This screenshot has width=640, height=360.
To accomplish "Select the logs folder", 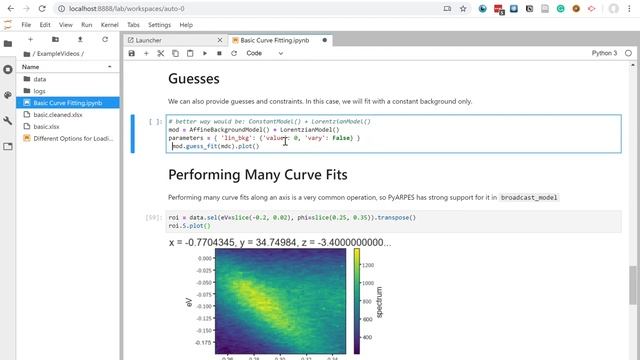I will coord(68,91).
